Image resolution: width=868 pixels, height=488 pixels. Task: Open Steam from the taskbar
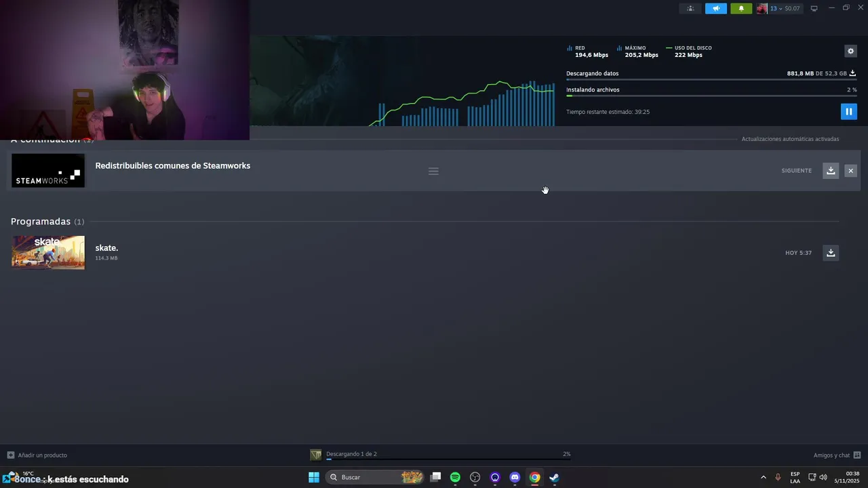pos(554,477)
